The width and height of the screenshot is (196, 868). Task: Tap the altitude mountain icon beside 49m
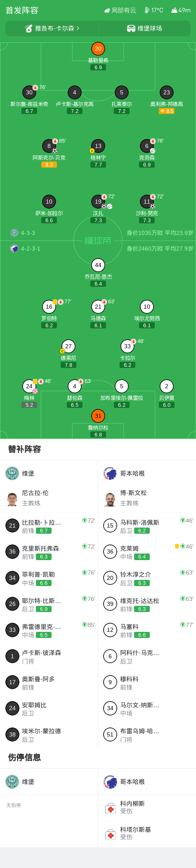pos(174,10)
